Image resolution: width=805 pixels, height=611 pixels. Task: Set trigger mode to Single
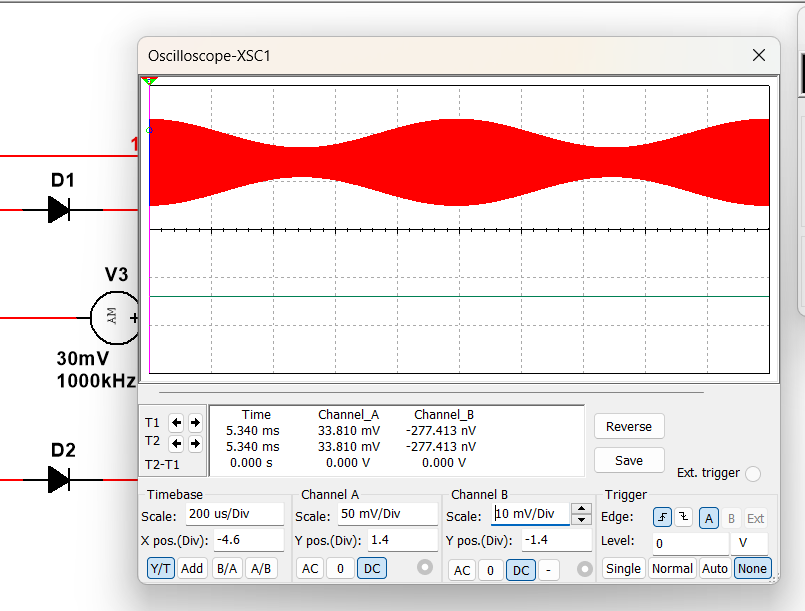pyautogui.click(x=623, y=568)
